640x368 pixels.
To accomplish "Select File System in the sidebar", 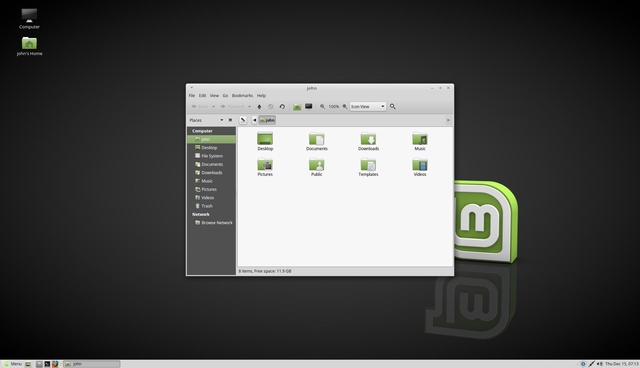I will 211,156.
